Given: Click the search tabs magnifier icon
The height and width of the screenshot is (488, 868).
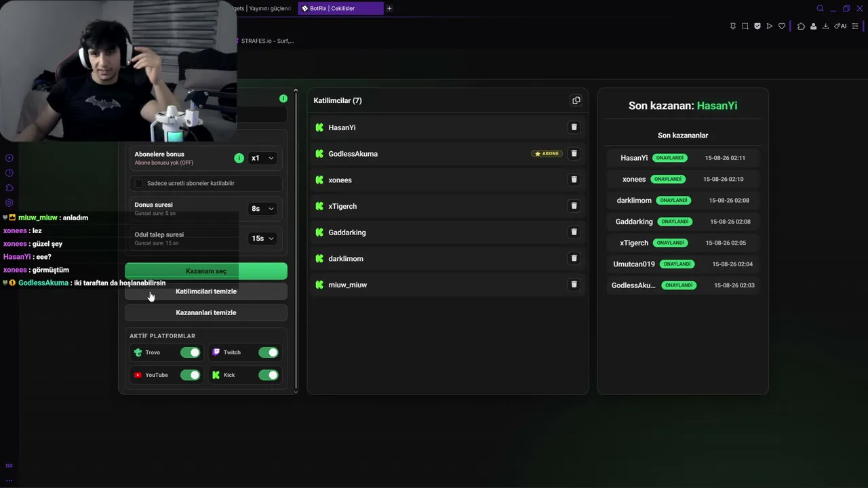Looking at the screenshot, I should tap(820, 8).
